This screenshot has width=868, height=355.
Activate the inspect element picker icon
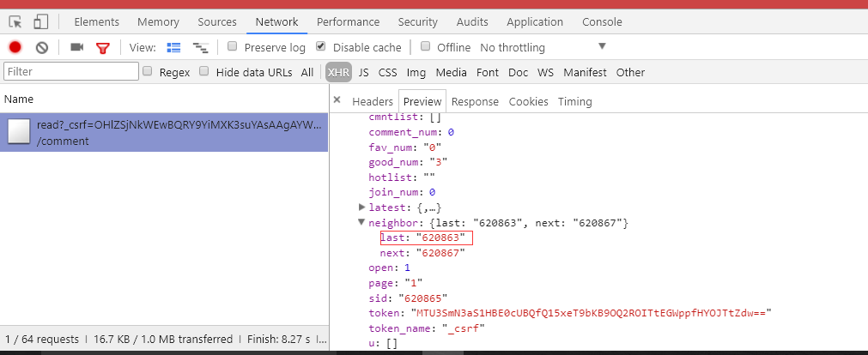click(x=15, y=22)
